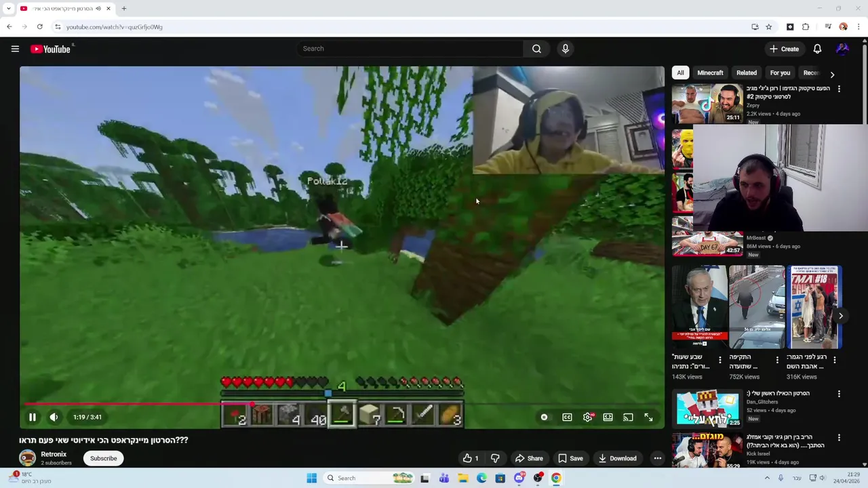Open the Retronix channel name link
The height and width of the screenshot is (488, 868).
[54, 455]
